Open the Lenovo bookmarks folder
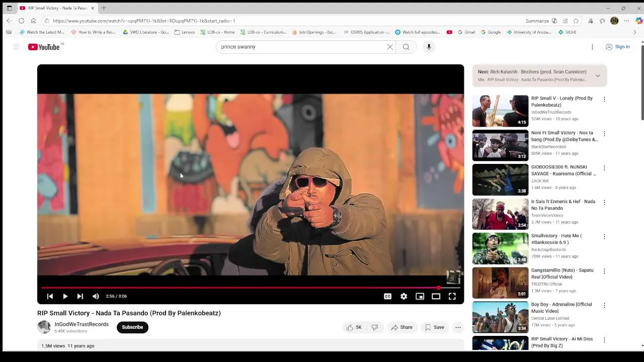644x362 pixels. tap(184, 32)
